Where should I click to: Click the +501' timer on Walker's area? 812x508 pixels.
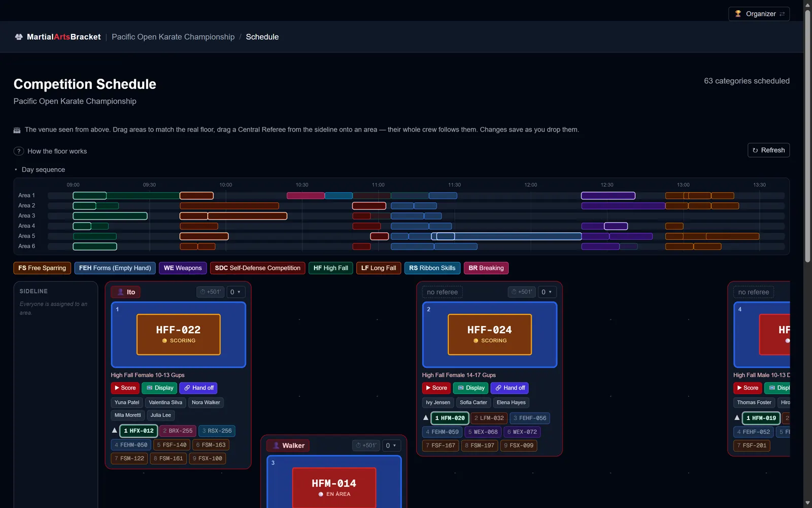[x=366, y=446]
